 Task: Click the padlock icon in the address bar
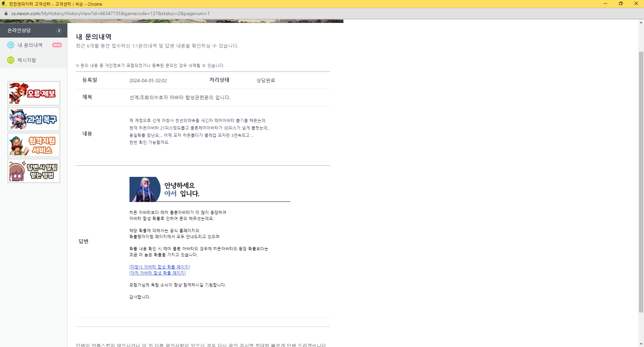tap(6, 13)
